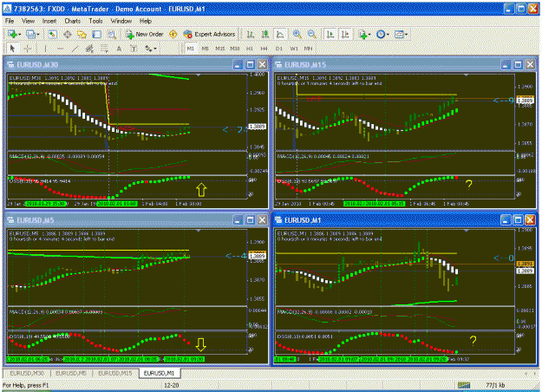Select the trendline drawing tool
542x392 pixels.
(75, 49)
